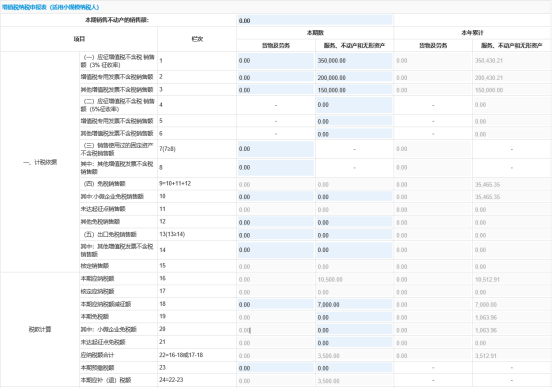553x388 pixels.
Task: Edit the row 2 field showing 200,000.00
Action: click(x=354, y=77)
